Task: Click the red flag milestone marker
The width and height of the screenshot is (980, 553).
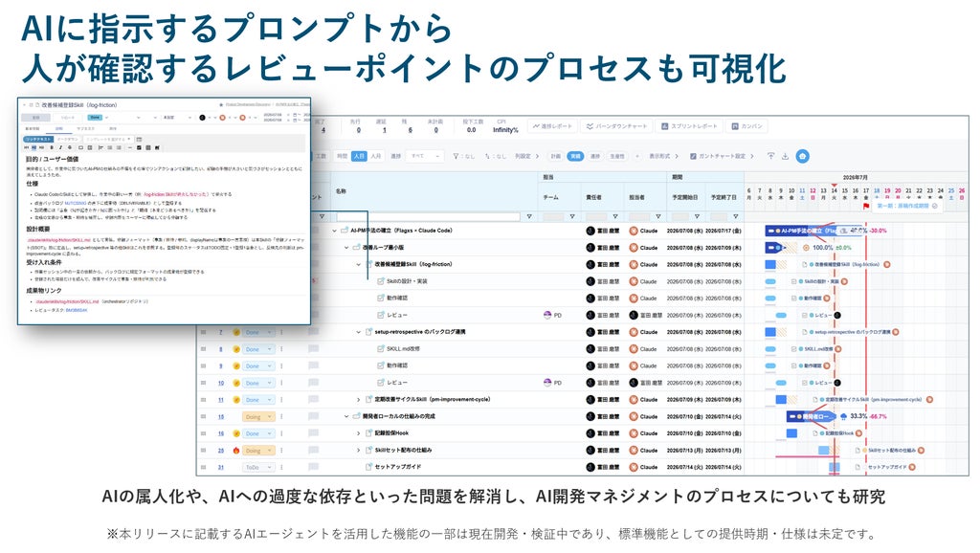Action: click(x=866, y=206)
